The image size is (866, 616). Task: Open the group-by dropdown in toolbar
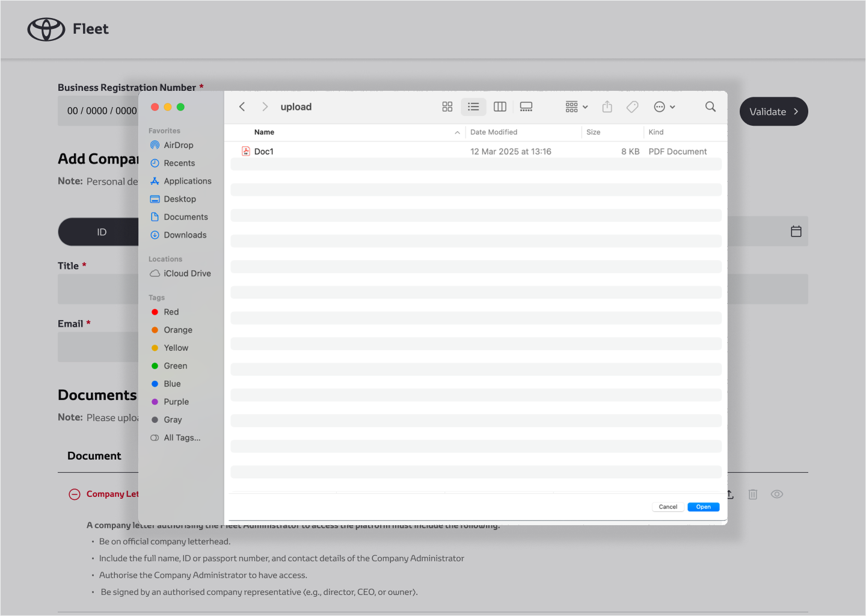[576, 106]
